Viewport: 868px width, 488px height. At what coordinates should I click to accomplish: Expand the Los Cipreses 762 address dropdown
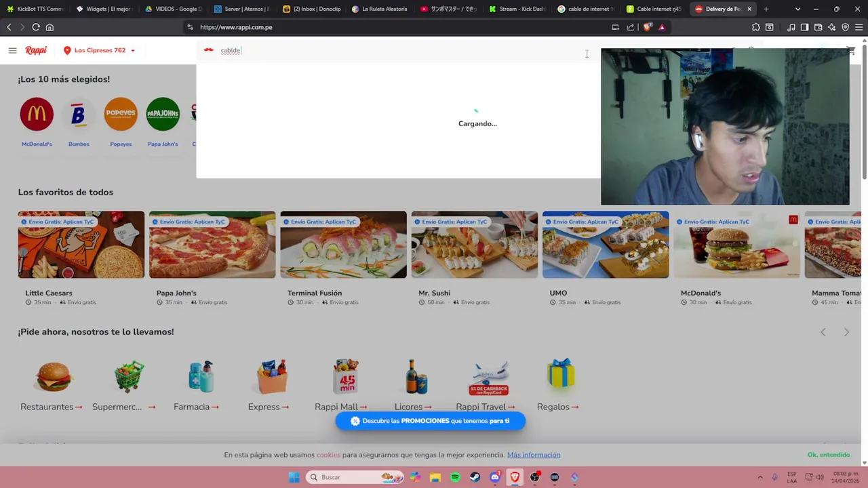click(x=100, y=50)
